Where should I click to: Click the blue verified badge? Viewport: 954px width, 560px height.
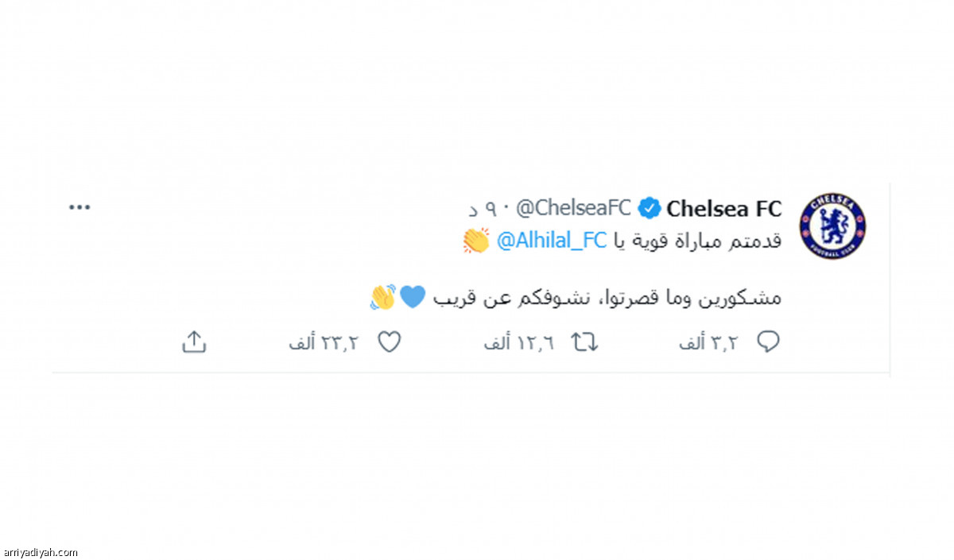(649, 209)
